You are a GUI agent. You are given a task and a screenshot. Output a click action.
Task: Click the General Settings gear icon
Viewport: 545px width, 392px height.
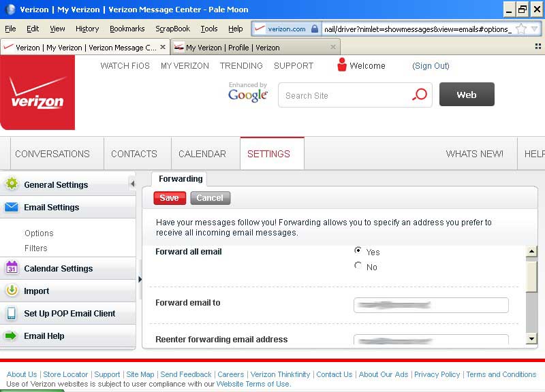12,184
